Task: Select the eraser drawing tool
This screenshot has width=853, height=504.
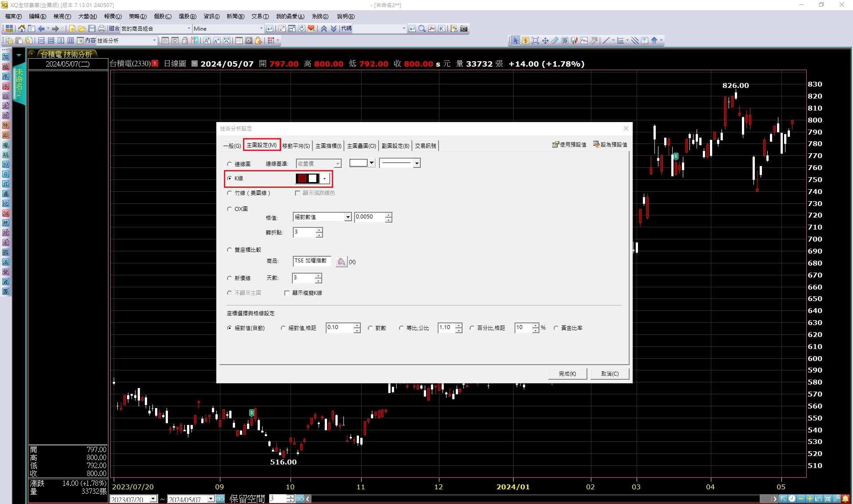Action: click(x=555, y=40)
